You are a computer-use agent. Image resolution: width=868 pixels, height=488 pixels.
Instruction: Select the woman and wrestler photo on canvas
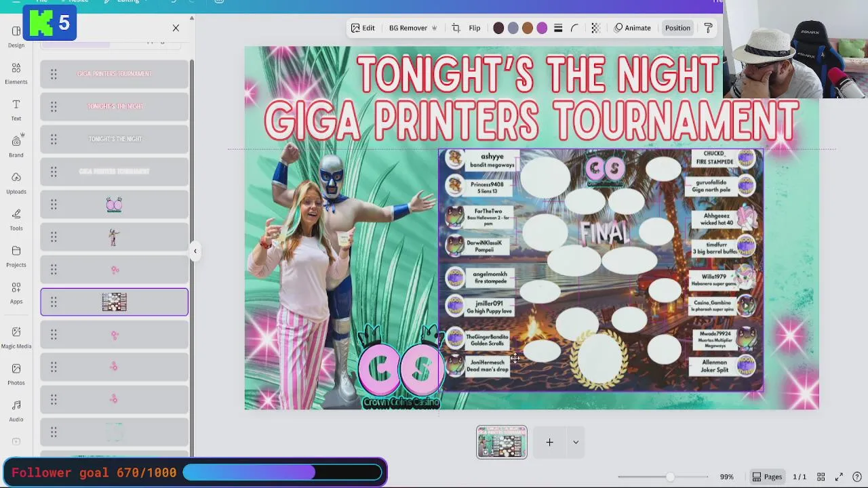point(325,271)
